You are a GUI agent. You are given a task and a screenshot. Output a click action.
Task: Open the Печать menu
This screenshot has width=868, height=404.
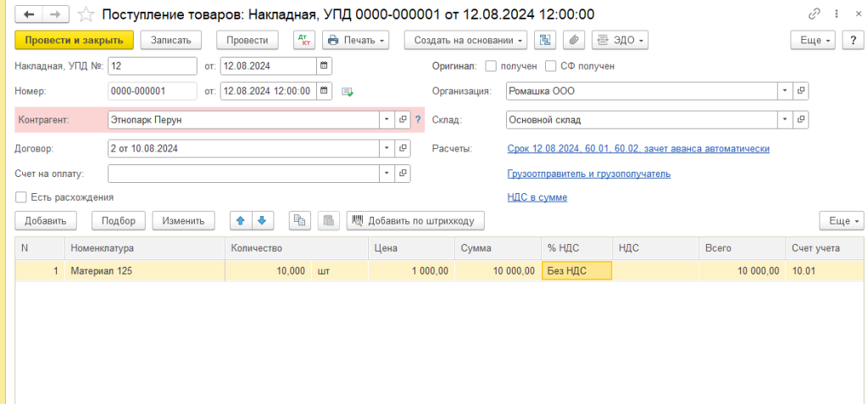point(355,40)
